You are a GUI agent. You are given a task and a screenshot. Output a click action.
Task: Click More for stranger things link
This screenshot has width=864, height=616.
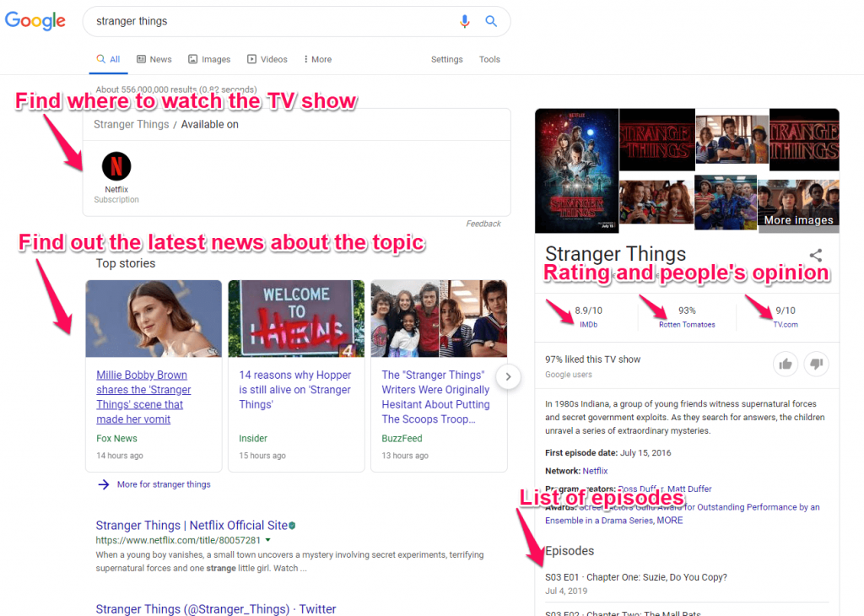point(164,484)
